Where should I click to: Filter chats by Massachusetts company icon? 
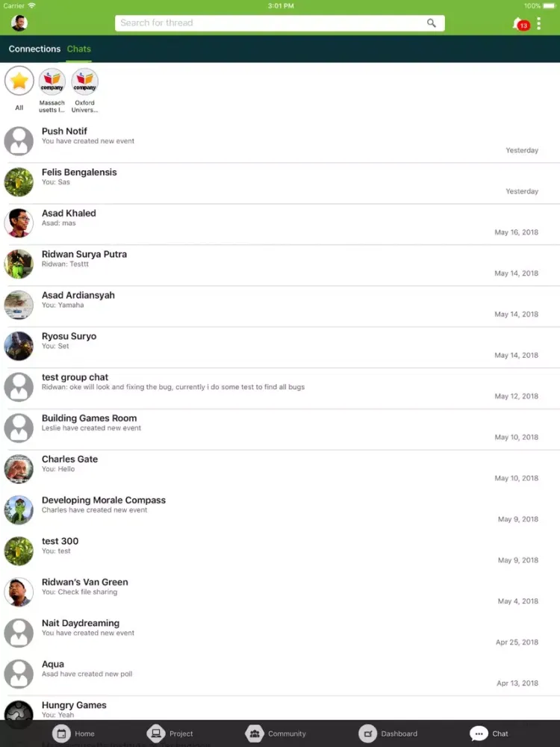tap(52, 81)
